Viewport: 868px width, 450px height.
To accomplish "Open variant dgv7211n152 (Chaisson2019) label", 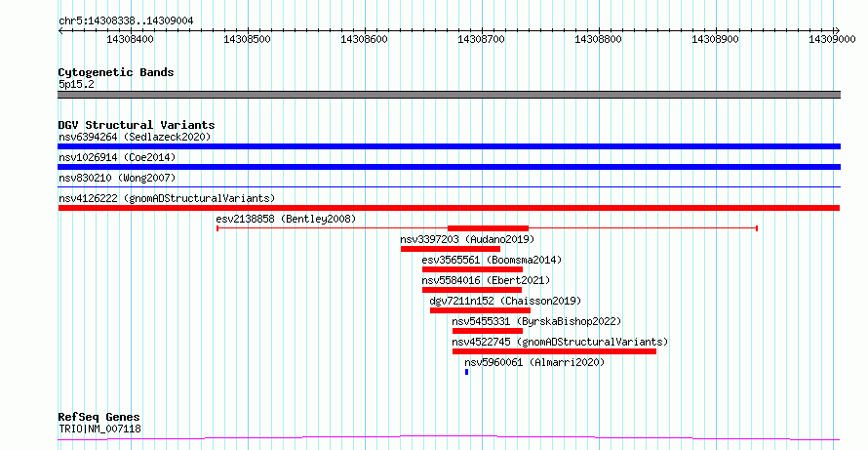I will 505,301.
